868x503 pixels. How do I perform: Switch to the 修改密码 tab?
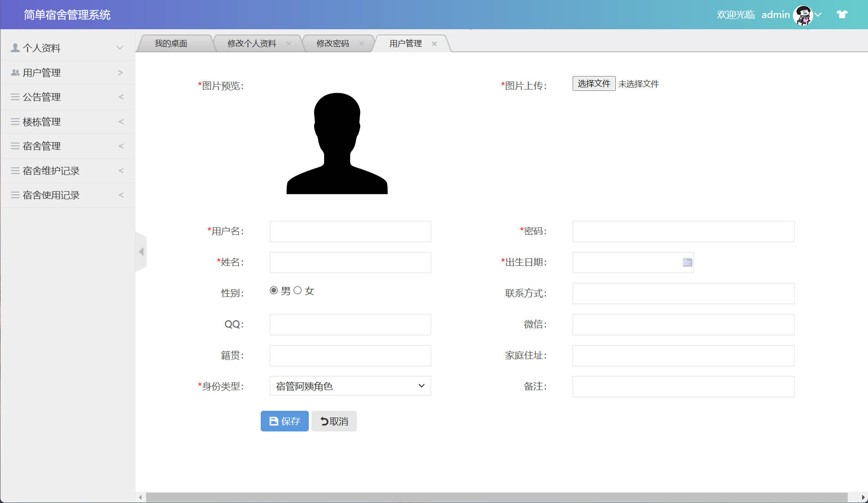333,43
